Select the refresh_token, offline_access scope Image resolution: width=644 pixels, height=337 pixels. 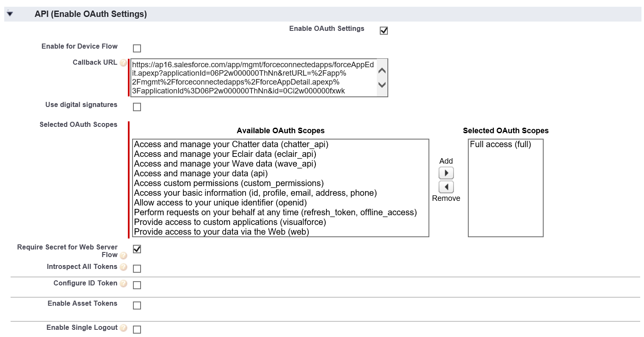pyautogui.click(x=275, y=213)
